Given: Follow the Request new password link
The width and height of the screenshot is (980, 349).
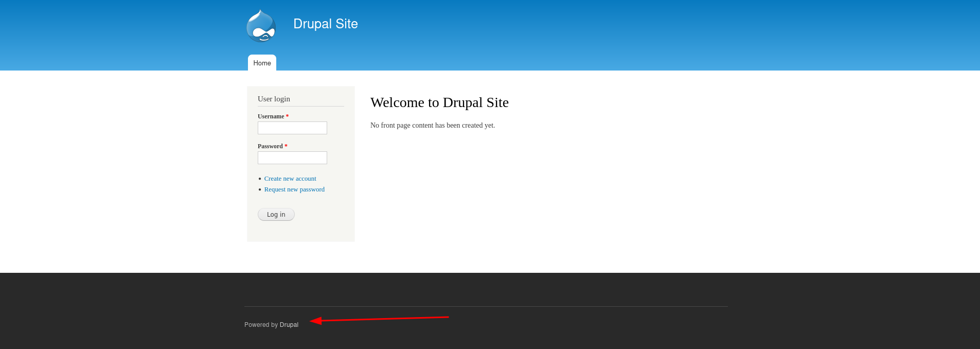Looking at the screenshot, I should pyautogui.click(x=294, y=189).
